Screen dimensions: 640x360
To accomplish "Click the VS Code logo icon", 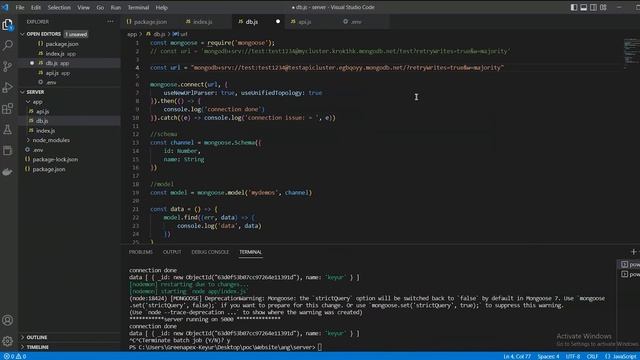I will coord(5,7).
